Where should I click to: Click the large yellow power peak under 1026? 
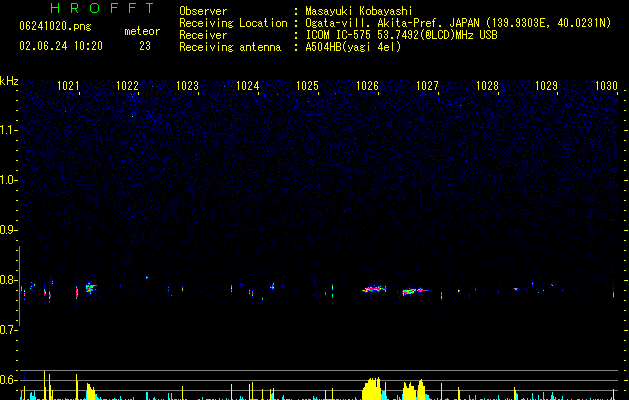pos(372,388)
